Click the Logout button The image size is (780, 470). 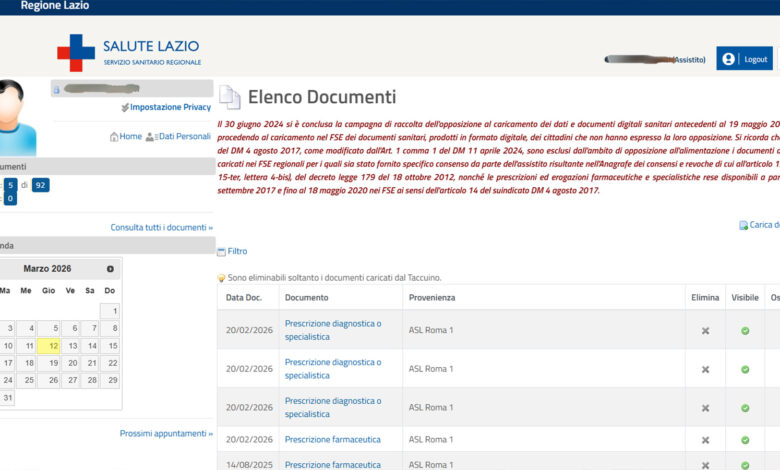tap(744, 59)
